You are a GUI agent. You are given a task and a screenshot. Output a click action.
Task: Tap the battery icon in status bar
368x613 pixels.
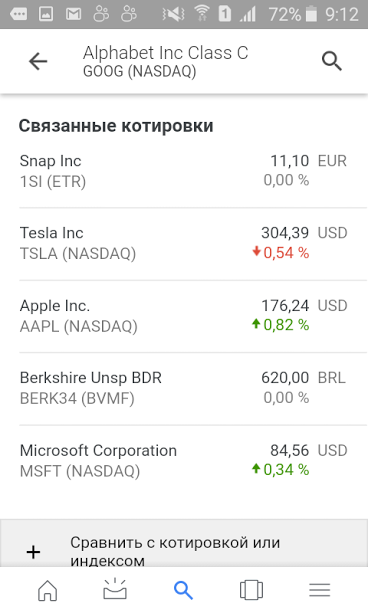tap(311, 14)
